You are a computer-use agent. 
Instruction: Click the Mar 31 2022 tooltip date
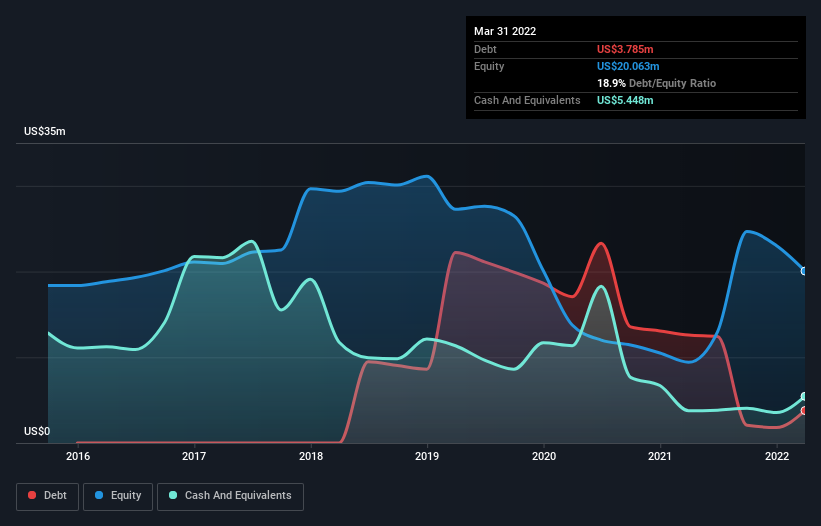coord(505,31)
